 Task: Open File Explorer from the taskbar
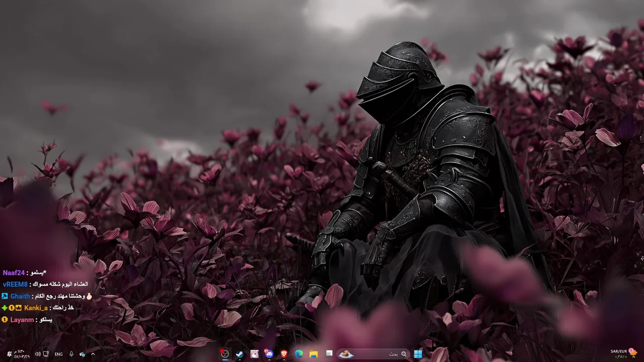pos(313,354)
